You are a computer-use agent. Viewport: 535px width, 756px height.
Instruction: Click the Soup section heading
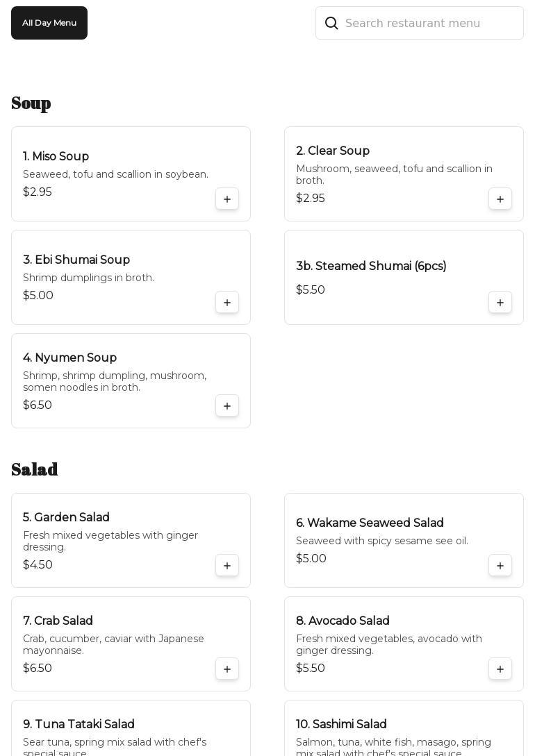click(31, 103)
